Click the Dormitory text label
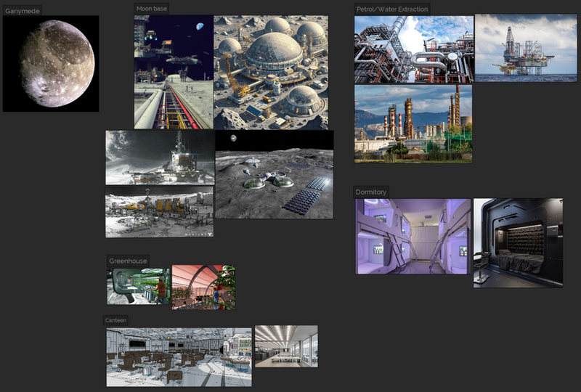The height and width of the screenshot is (392, 581). pos(371,192)
